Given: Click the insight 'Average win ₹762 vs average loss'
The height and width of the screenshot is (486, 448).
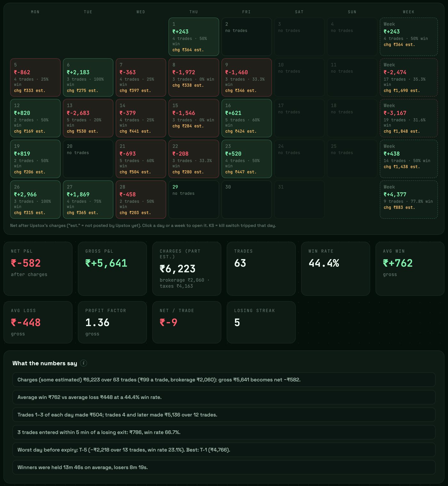Looking at the screenshot, I should 224,397.
